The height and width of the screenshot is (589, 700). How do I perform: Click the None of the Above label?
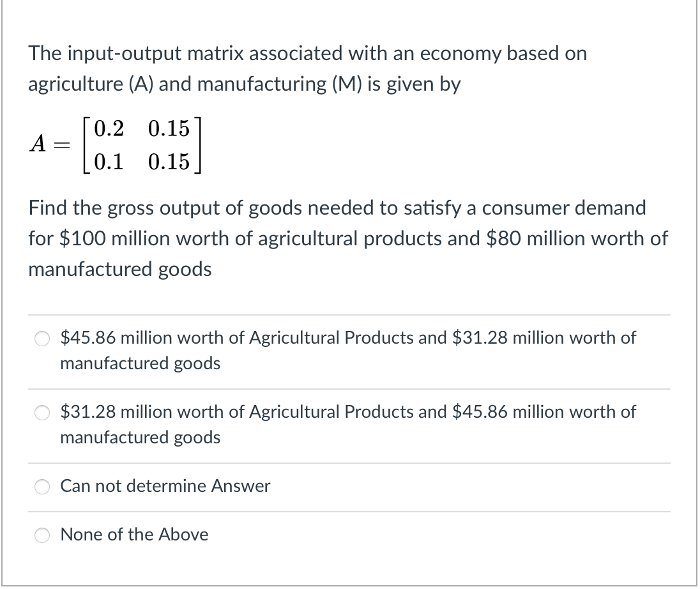click(x=134, y=535)
